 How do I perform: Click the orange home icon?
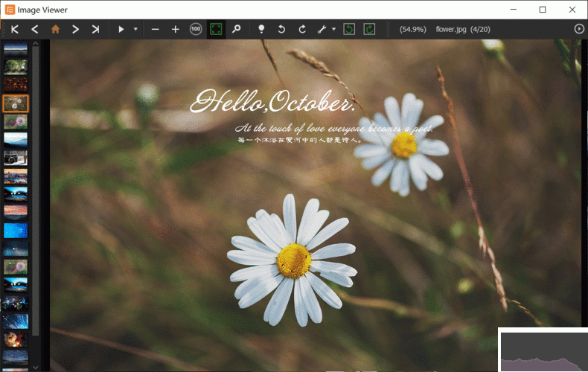55,29
